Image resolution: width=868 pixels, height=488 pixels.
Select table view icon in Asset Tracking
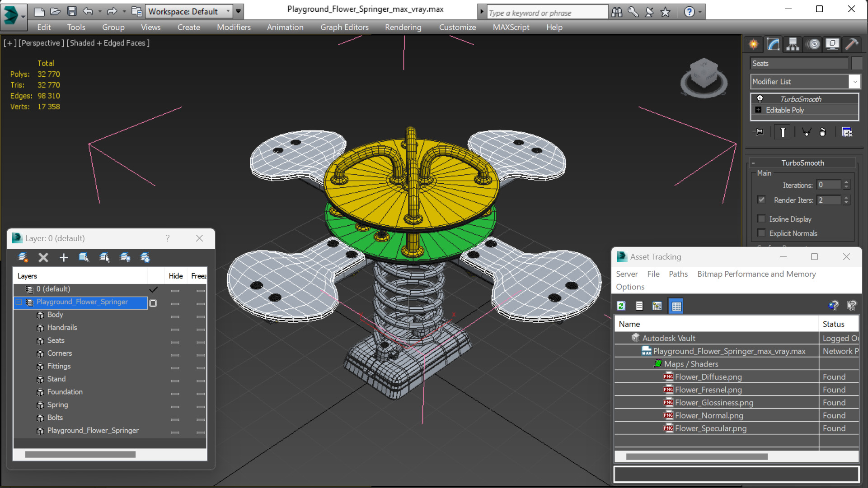(676, 306)
